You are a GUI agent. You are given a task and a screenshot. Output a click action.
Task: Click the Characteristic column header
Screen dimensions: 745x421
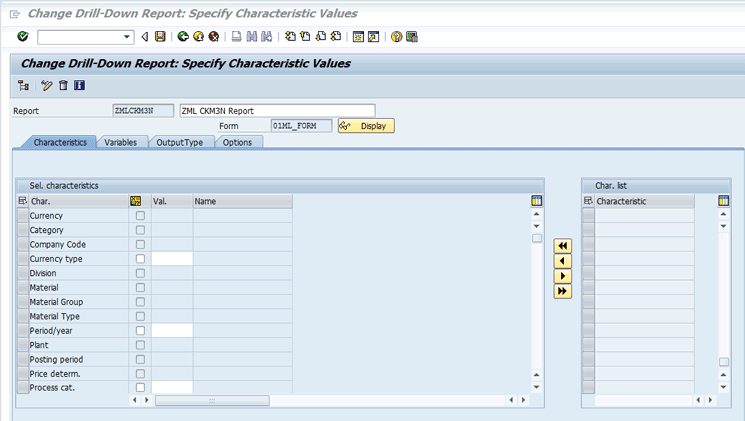pos(645,201)
